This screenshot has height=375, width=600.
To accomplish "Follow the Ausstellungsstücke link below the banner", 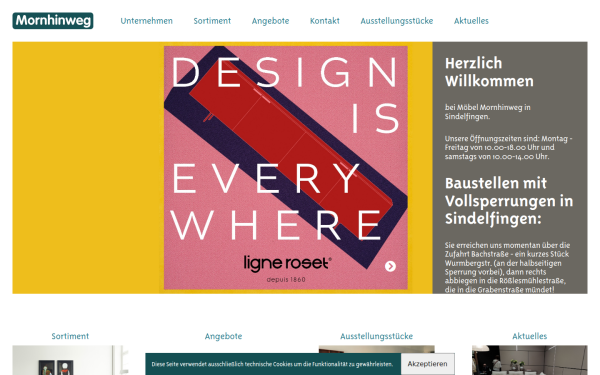I will coord(377,336).
